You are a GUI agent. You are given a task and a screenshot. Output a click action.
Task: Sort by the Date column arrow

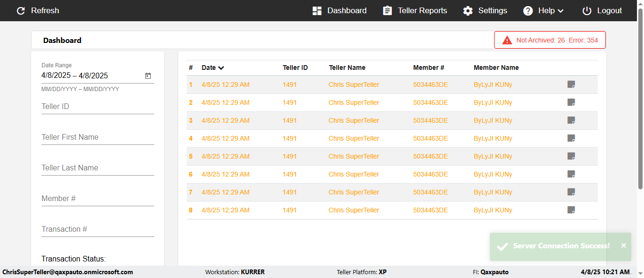[x=221, y=68]
